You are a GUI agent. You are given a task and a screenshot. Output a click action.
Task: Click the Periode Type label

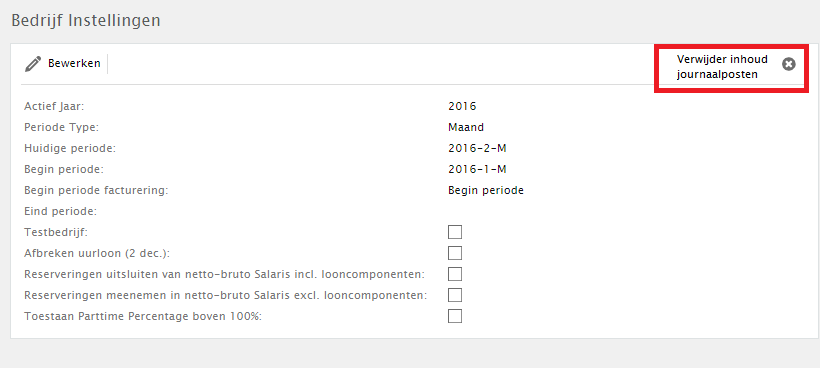pos(62,128)
